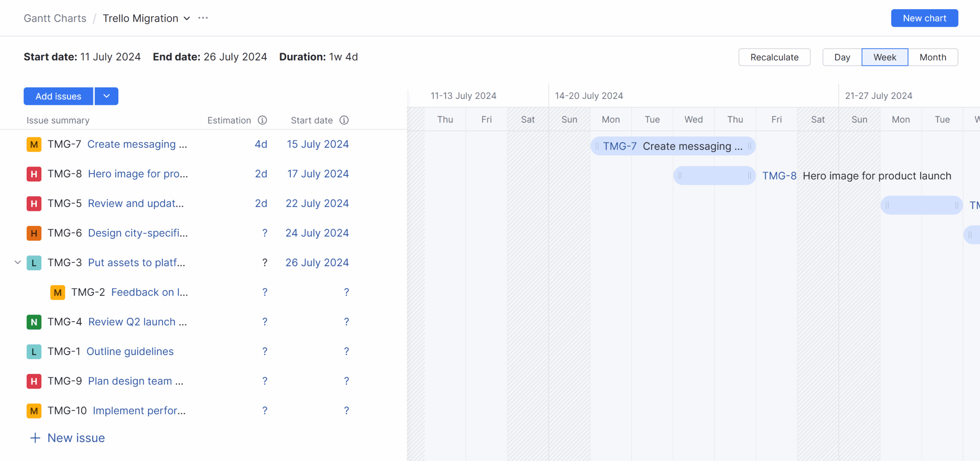Screen dimensions: 980x461
Task: Click the high priority icon beside TMG-9
Action: [34, 381]
